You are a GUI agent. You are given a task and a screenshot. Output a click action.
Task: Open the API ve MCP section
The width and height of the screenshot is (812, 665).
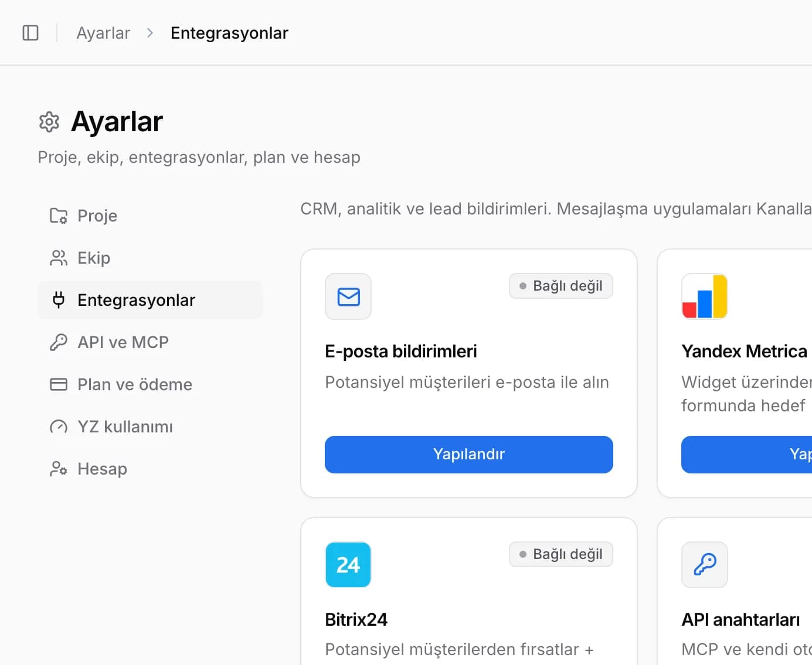[150, 342]
